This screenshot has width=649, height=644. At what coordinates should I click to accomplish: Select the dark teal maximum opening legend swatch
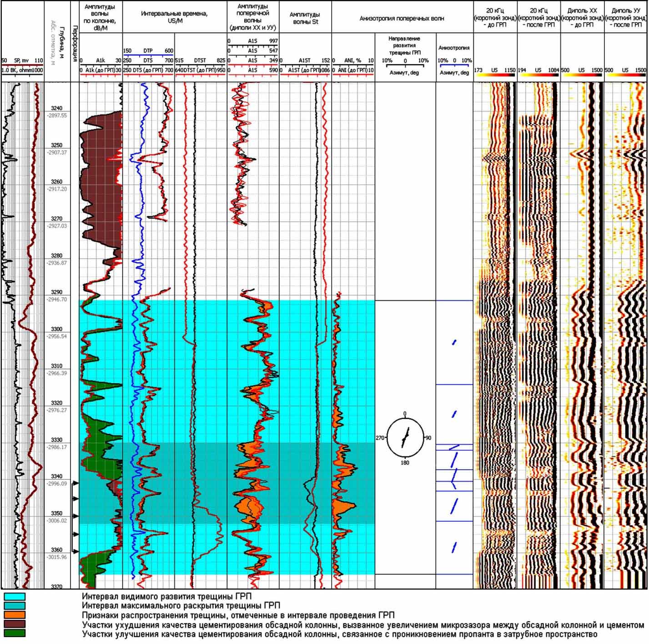pos(15,606)
